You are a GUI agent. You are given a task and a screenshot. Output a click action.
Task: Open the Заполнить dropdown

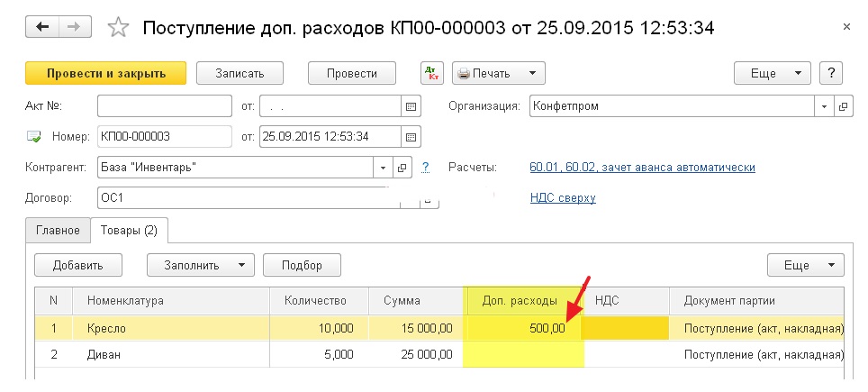coord(201,265)
